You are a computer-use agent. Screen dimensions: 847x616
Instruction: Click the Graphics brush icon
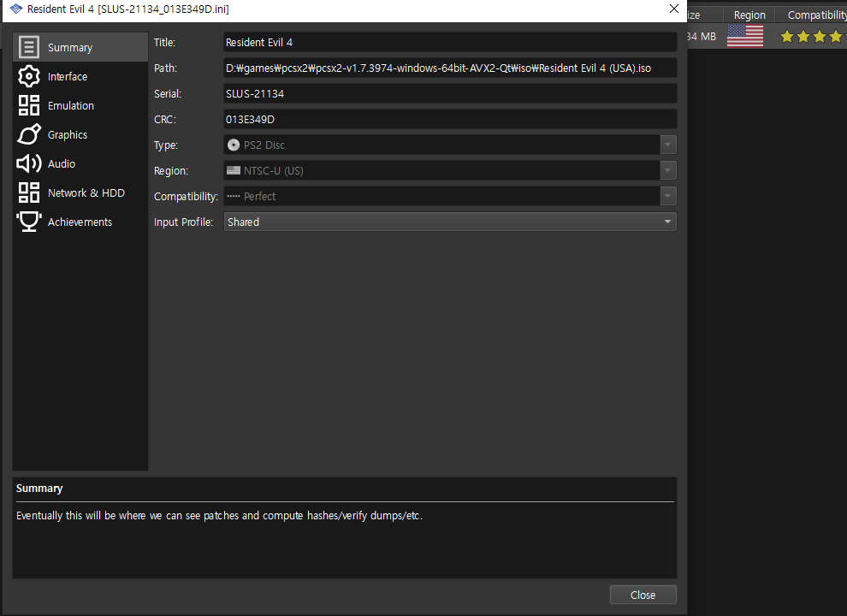[x=28, y=134]
